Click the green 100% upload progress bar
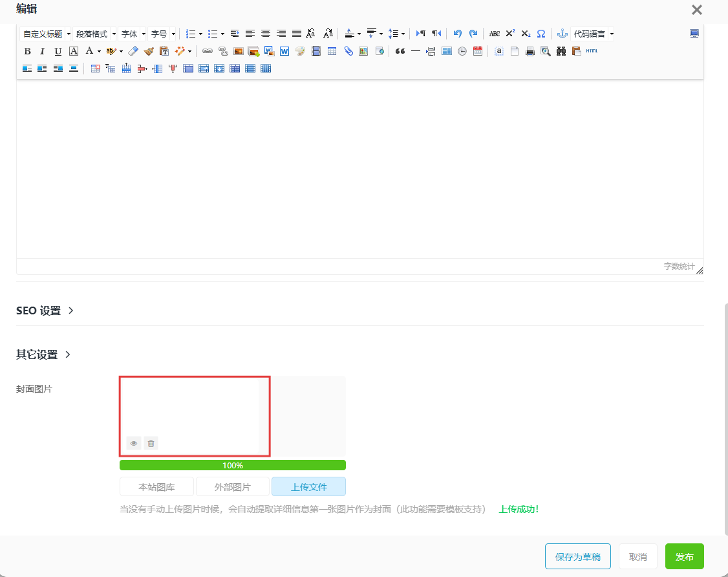The width and height of the screenshot is (728, 577). [233, 465]
